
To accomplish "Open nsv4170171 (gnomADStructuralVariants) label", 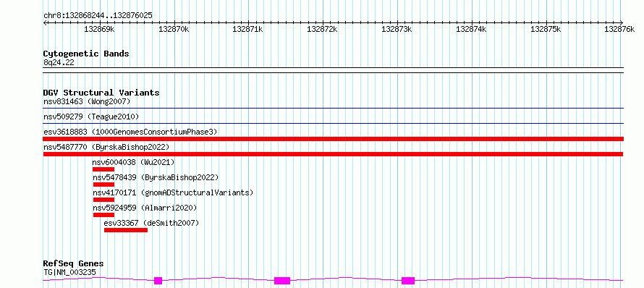I will click(173, 192).
